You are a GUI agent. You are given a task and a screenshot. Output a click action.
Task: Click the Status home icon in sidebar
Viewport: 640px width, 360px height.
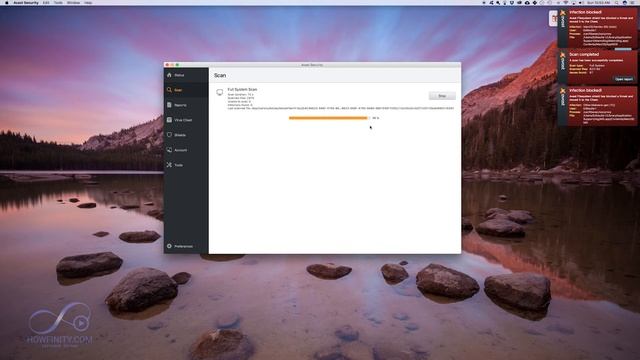point(169,75)
